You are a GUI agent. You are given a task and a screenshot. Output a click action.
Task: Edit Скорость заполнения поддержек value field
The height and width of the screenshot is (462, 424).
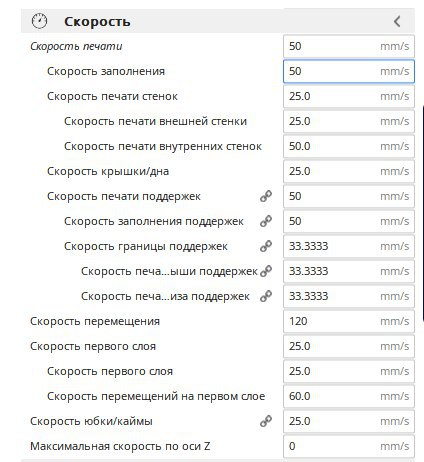coord(349,221)
